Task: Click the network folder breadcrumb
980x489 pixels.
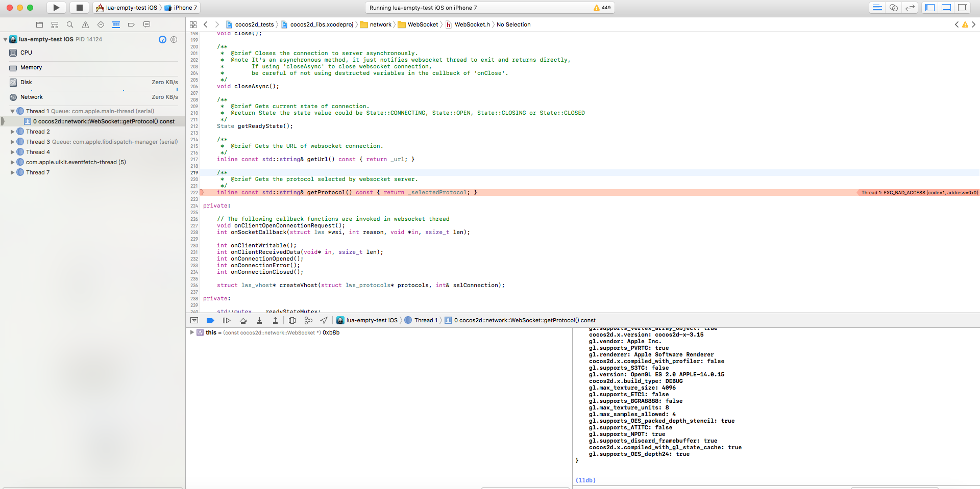Action: click(x=380, y=24)
